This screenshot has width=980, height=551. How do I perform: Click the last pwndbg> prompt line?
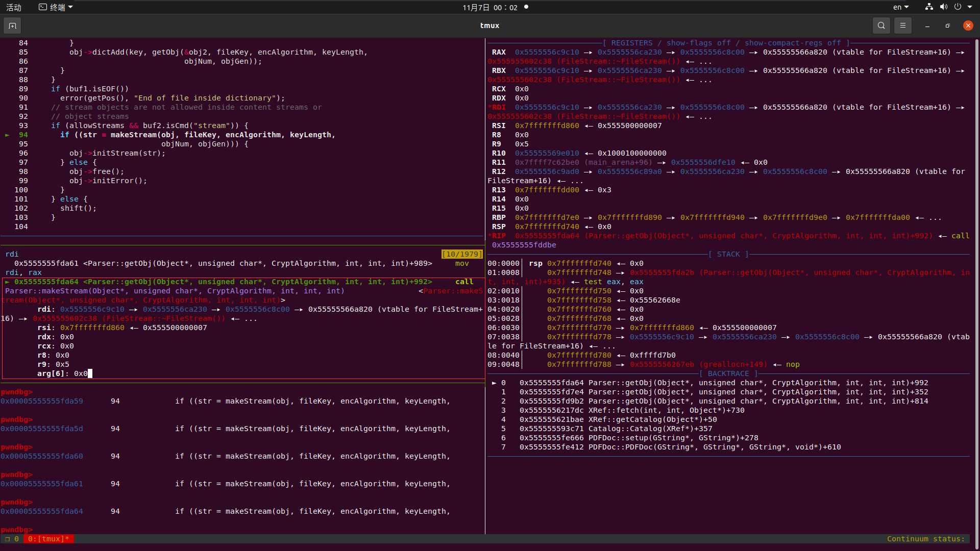click(x=17, y=530)
